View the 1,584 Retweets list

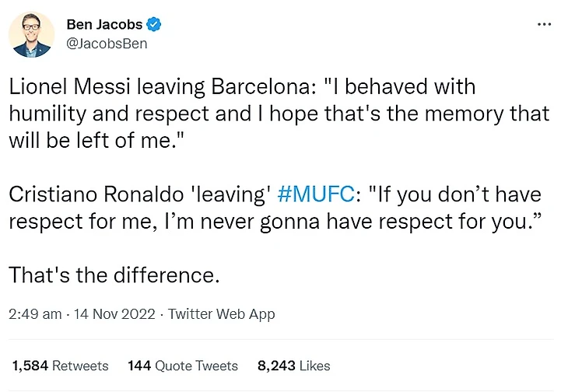click(x=61, y=365)
